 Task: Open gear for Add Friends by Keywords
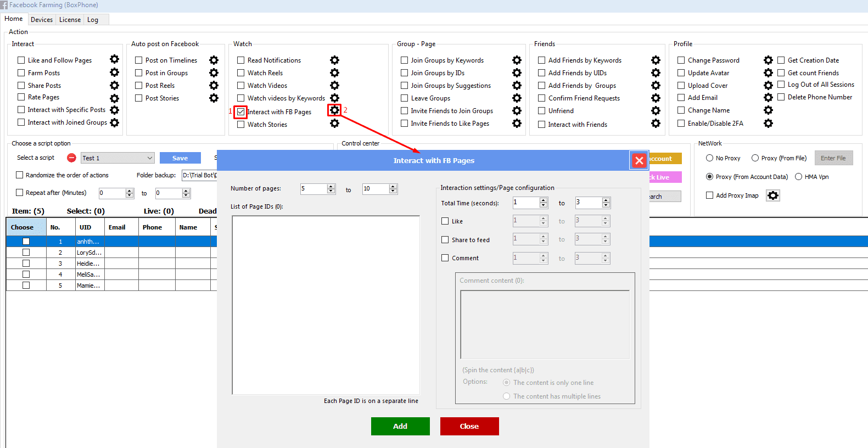point(656,60)
